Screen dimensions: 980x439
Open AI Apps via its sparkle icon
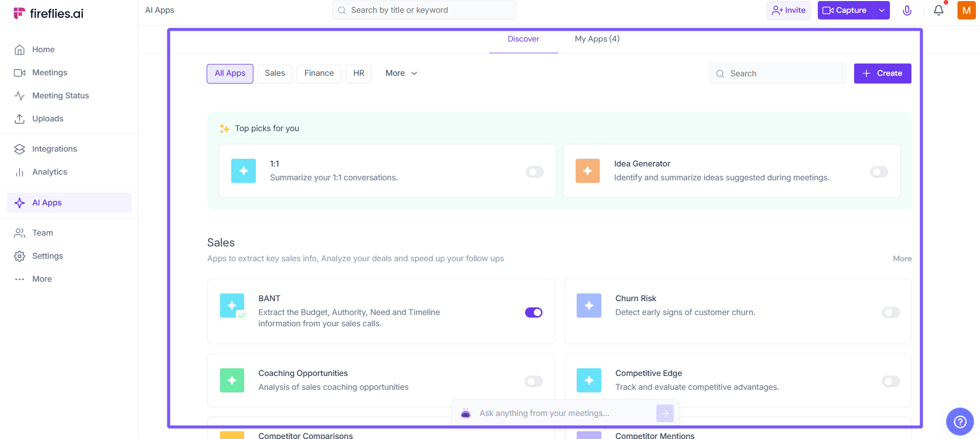click(x=19, y=203)
